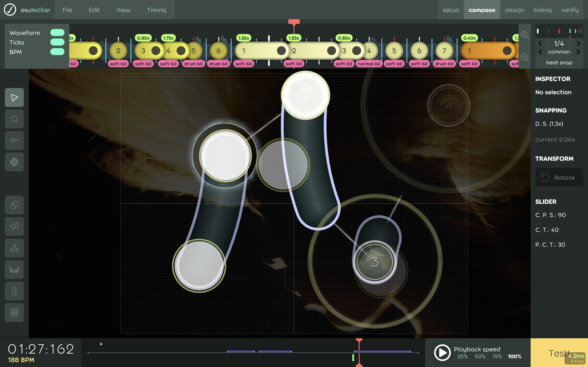This screenshot has height=367, width=588.
Task: Increase beat snap divisor with right arrow
Action: [x=579, y=43]
